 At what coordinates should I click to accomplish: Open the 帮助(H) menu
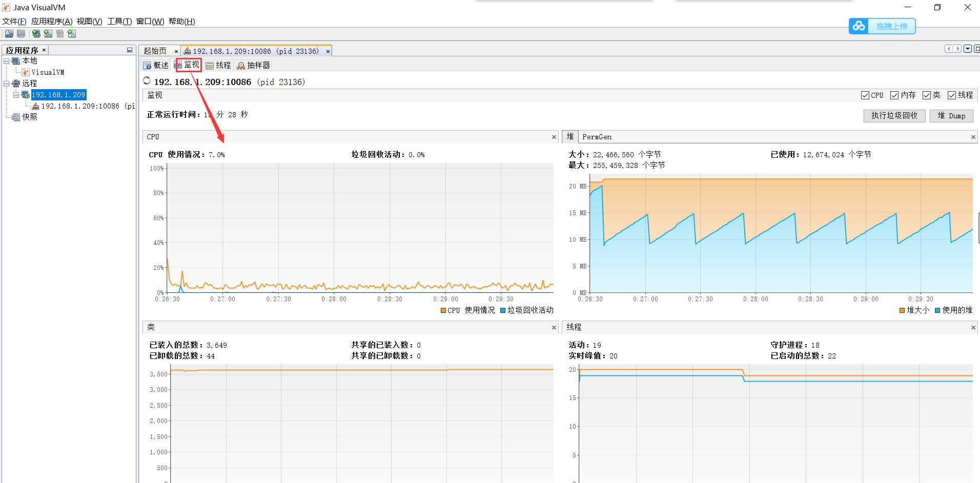click(182, 21)
